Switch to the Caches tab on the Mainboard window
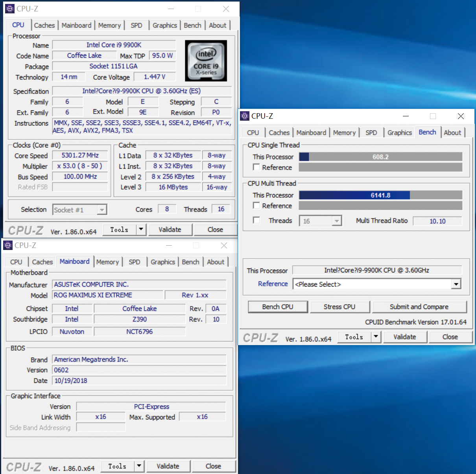Viewport: 476px width, 474px height. point(42,261)
